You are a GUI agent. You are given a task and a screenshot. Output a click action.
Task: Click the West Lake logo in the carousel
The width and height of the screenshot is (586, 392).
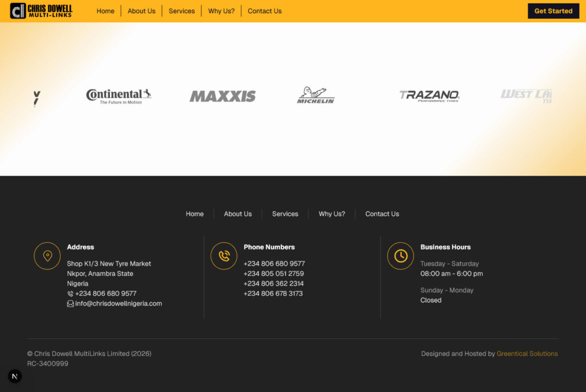(x=526, y=96)
